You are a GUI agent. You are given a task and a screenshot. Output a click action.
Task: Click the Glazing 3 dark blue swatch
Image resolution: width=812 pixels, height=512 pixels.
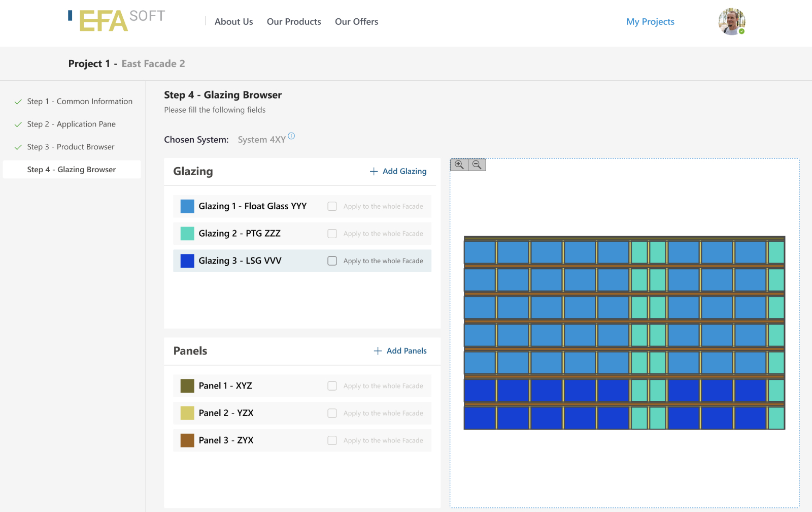click(187, 261)
